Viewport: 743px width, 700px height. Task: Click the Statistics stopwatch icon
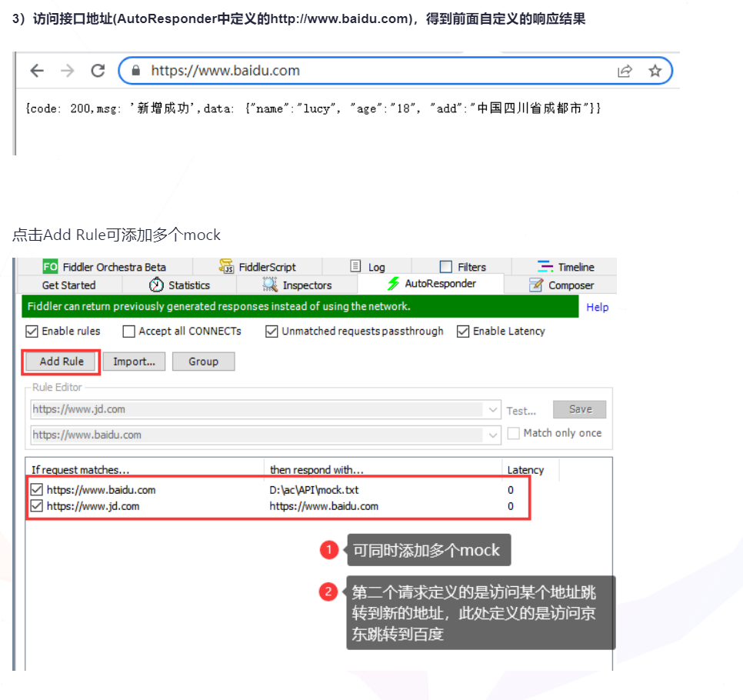(x=156, y=285)
